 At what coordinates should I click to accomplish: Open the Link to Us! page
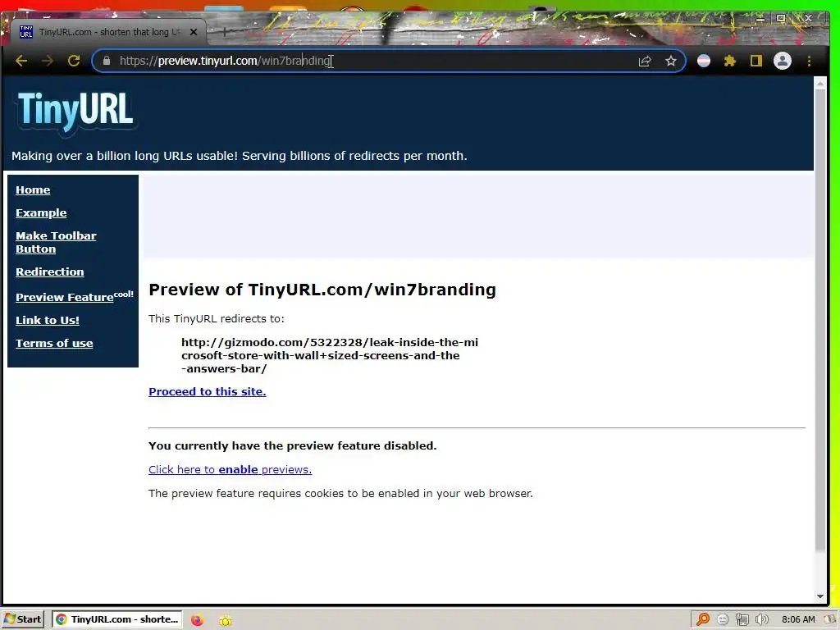pyautogui.click(x=47, y=321)
